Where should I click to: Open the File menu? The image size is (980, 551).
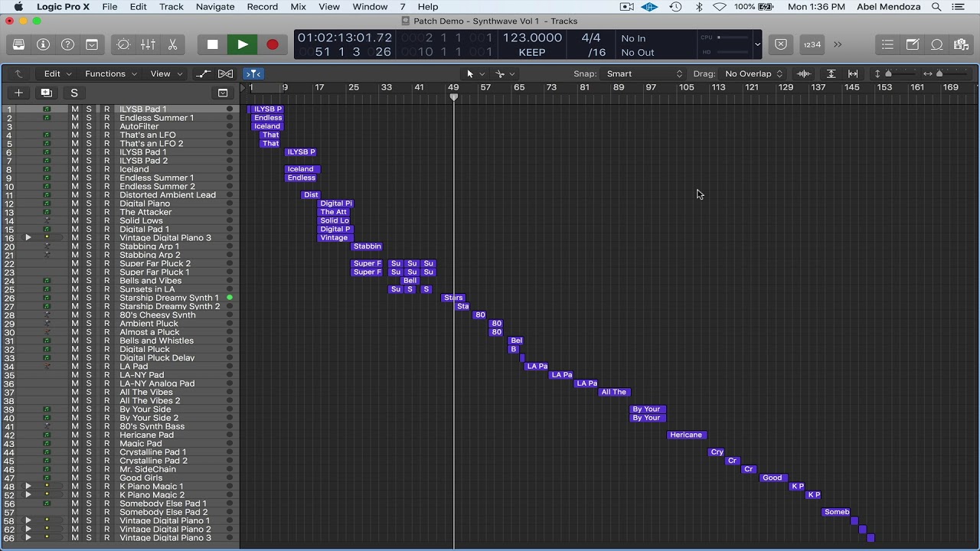109,7
